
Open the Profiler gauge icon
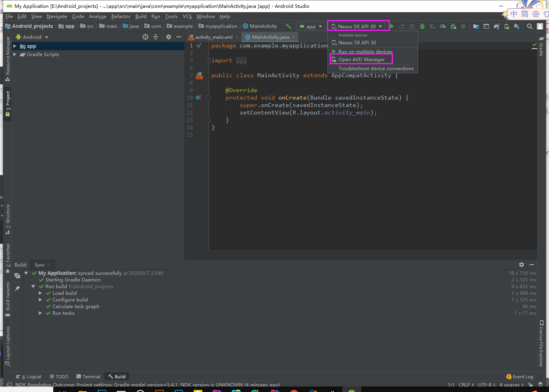point(443,26)
